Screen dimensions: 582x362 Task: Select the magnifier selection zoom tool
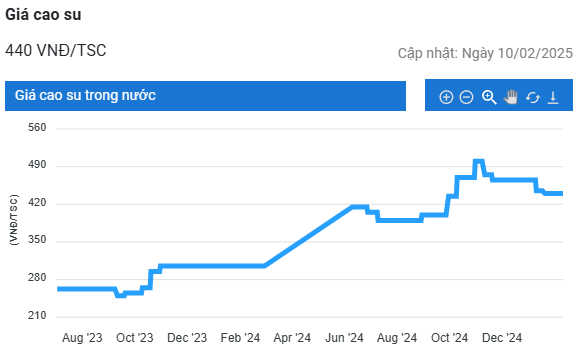(489, 97)
